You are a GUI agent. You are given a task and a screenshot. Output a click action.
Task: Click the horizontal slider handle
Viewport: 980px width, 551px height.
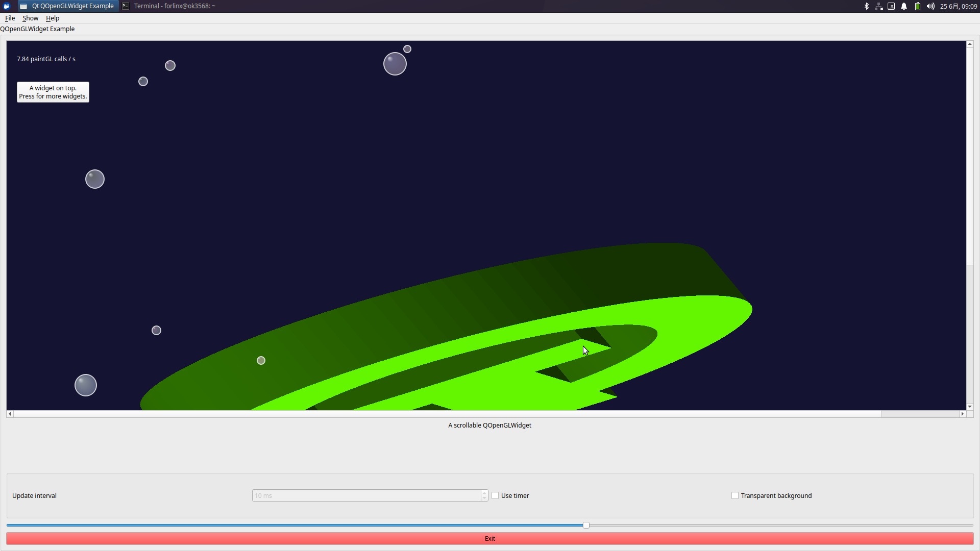click(x=586, y=525)
